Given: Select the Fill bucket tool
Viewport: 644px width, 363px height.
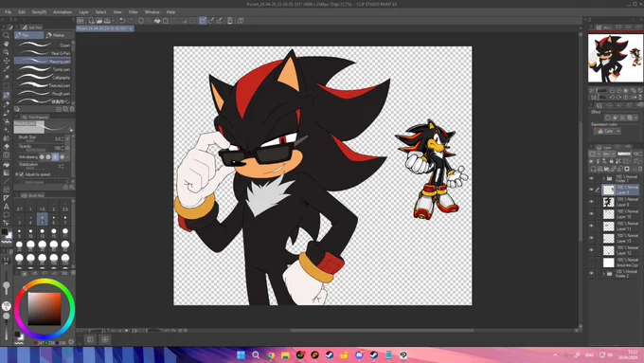Looking at the screenshot, I should coord(7,164).
